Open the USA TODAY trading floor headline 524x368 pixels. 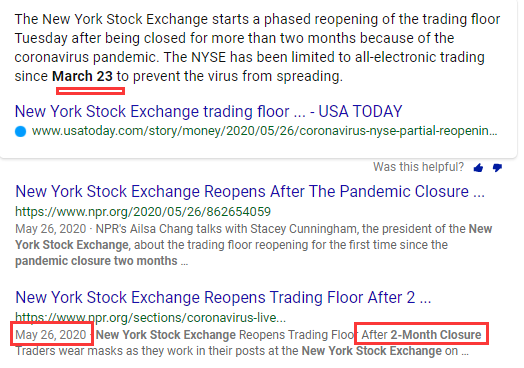point(209,111)
